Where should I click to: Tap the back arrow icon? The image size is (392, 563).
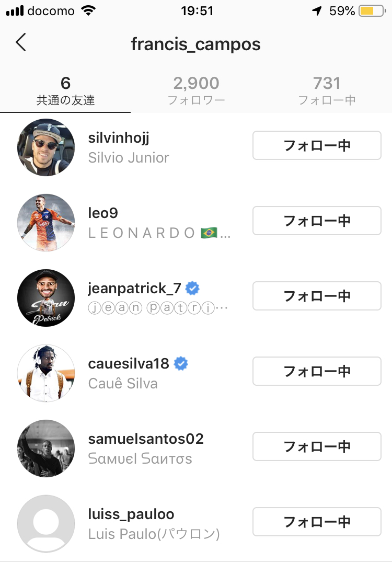tap(21, 42)
